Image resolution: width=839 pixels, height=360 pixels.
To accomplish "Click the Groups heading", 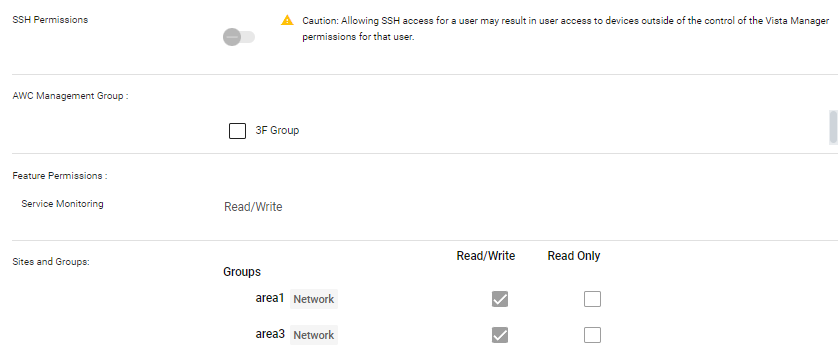I will pyautogui.click(x=242, y=272).
